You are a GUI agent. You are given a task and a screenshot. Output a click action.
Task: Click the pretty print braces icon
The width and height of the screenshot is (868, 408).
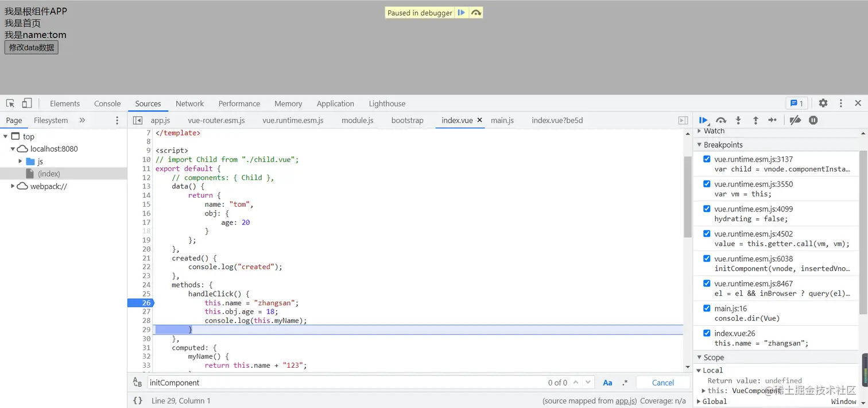138,401
